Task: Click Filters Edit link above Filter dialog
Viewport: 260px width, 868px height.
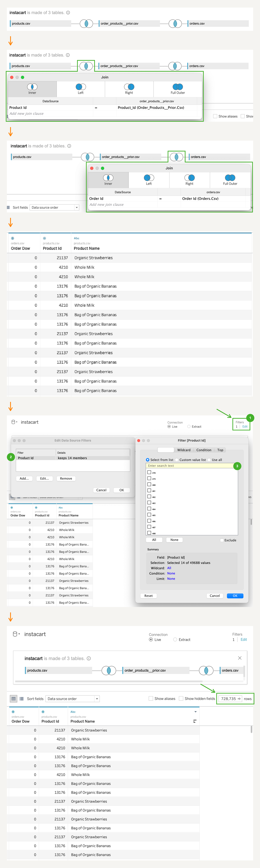Action: [x=245, y=427]
